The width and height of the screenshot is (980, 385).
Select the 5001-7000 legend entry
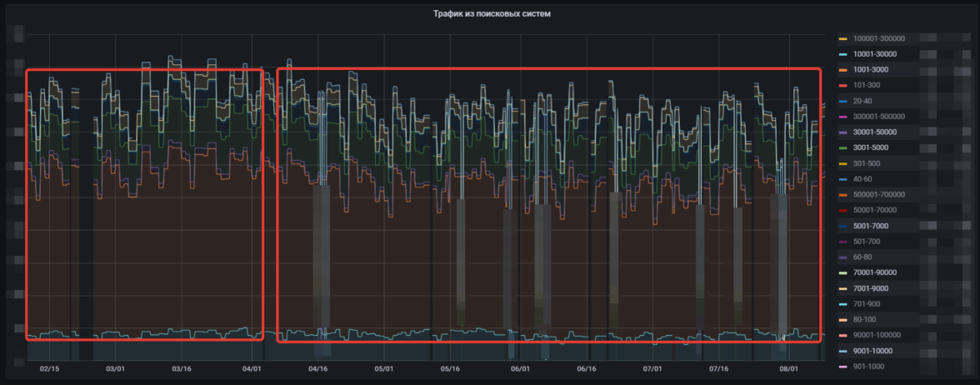click(x=871, y=226)
